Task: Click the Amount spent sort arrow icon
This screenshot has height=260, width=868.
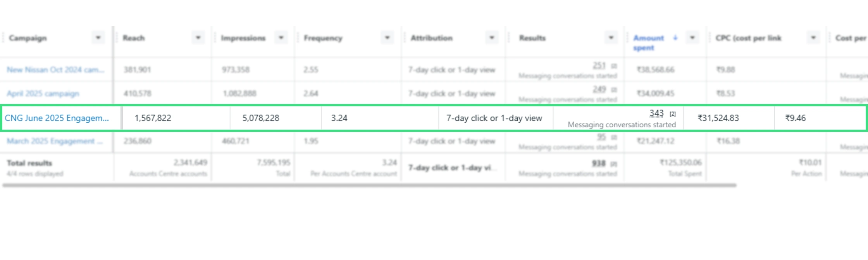Action: click(x=675, y=38)
